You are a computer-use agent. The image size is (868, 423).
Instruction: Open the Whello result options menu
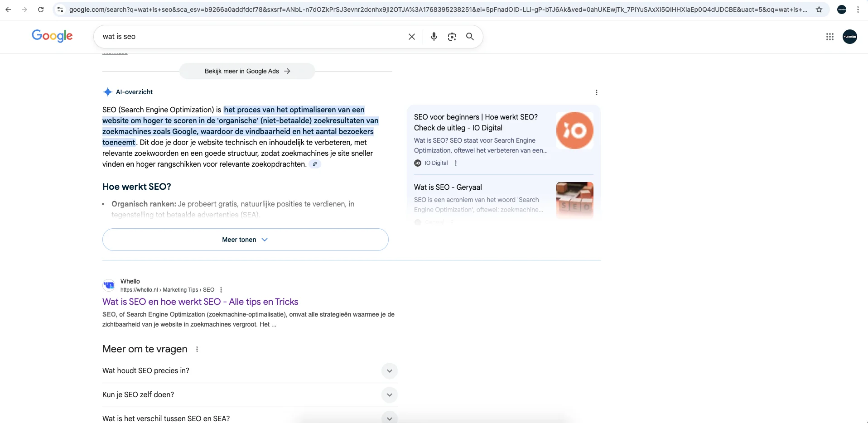pyautogui.click(x=221, y=290)
